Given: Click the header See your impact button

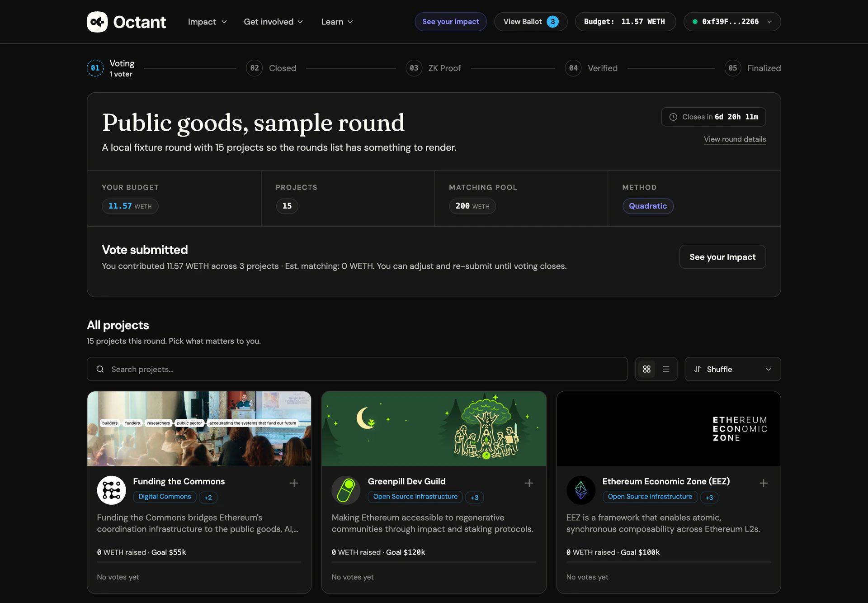Looking at the screenshot, I should pos(451,22).
